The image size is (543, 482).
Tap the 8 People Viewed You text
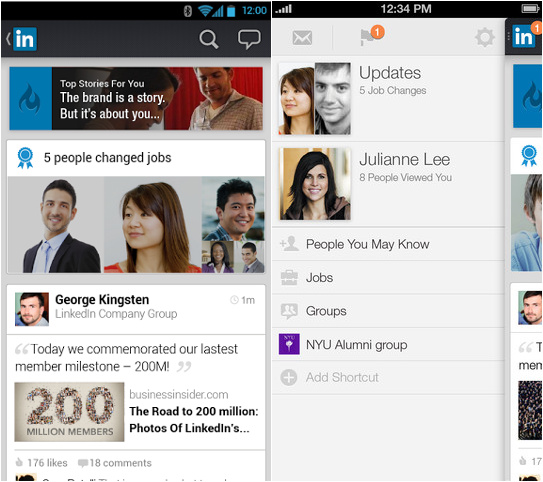click(x=406, y=177)
